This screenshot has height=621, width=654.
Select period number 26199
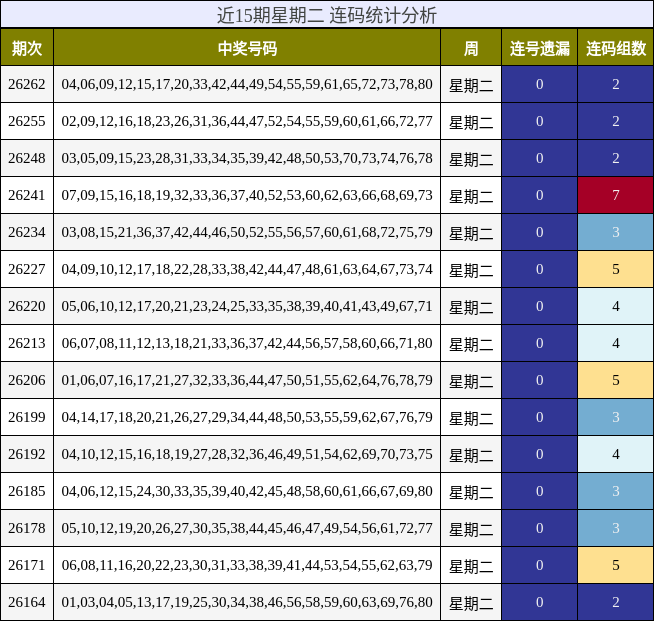(27, 417)
